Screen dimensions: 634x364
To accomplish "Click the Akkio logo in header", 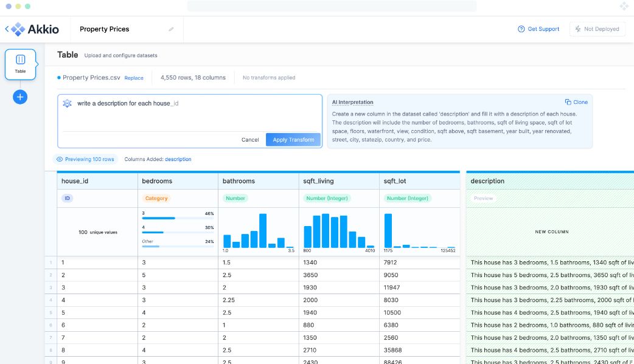I will point(35,29).
